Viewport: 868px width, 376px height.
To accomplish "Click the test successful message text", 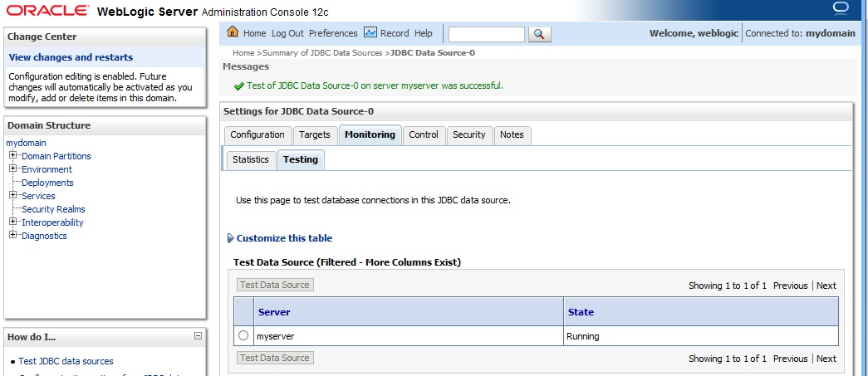I will (x=375, y=85).
